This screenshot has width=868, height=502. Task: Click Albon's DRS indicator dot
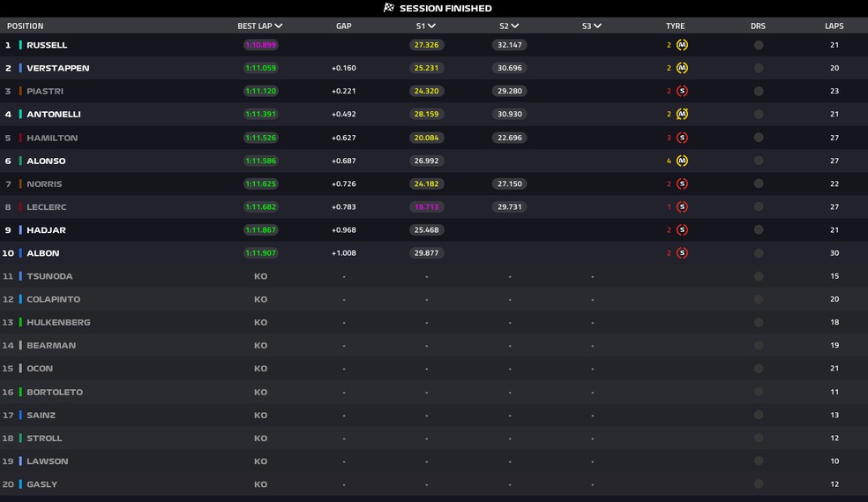[x=759, y=253]
